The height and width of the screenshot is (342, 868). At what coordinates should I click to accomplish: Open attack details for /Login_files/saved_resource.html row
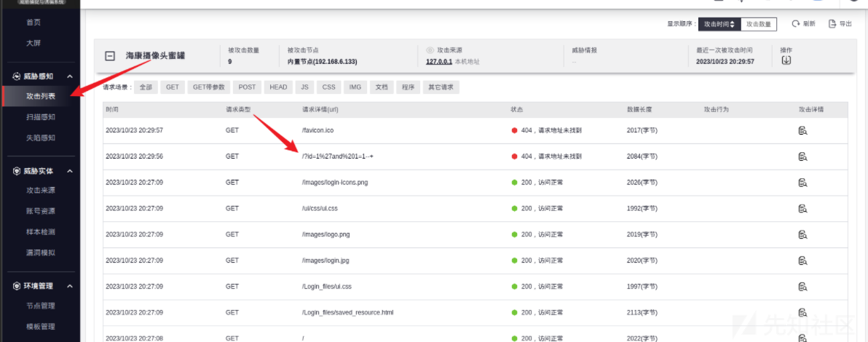click(802, 313)
